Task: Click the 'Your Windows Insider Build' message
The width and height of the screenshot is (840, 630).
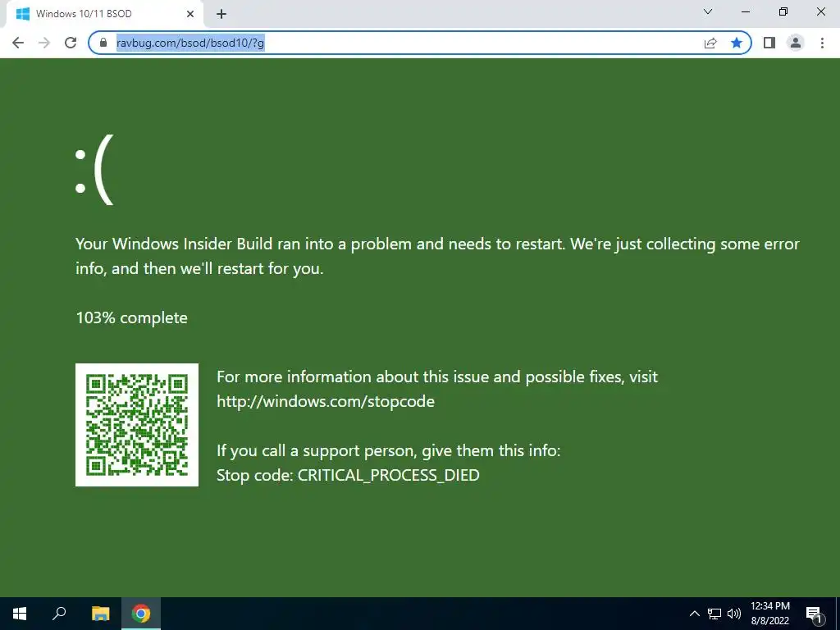Action: [x=437, y=256]
